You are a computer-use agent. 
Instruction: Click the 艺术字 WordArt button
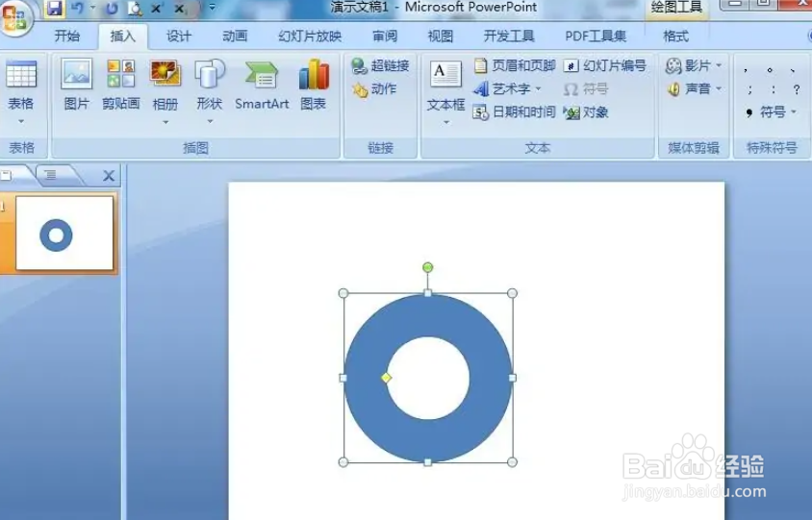(x=502, y=88)
